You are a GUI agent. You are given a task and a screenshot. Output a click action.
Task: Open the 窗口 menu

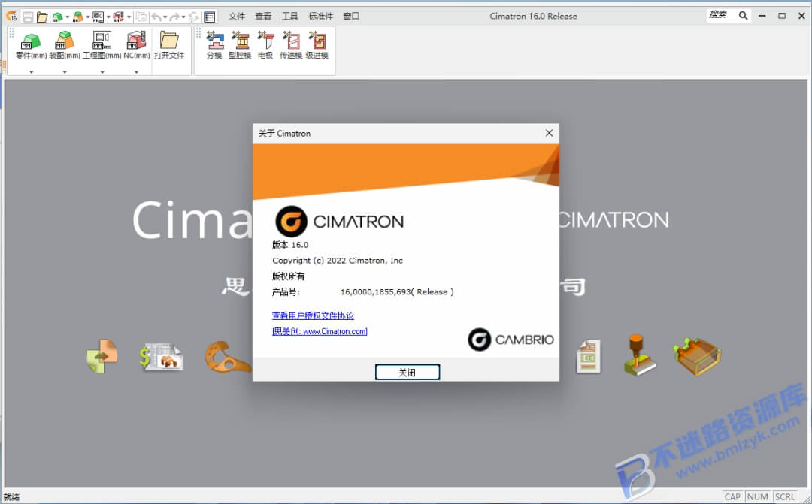tap(351, 16)
